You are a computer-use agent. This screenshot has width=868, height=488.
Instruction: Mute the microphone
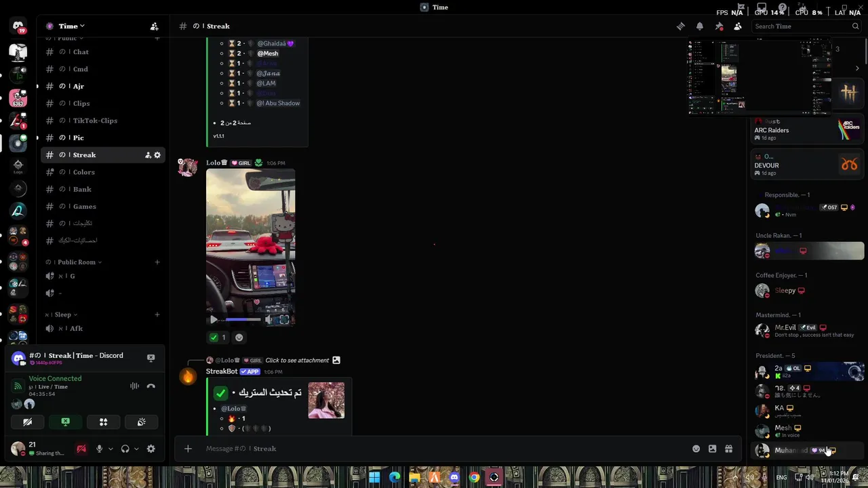(99, 449)
